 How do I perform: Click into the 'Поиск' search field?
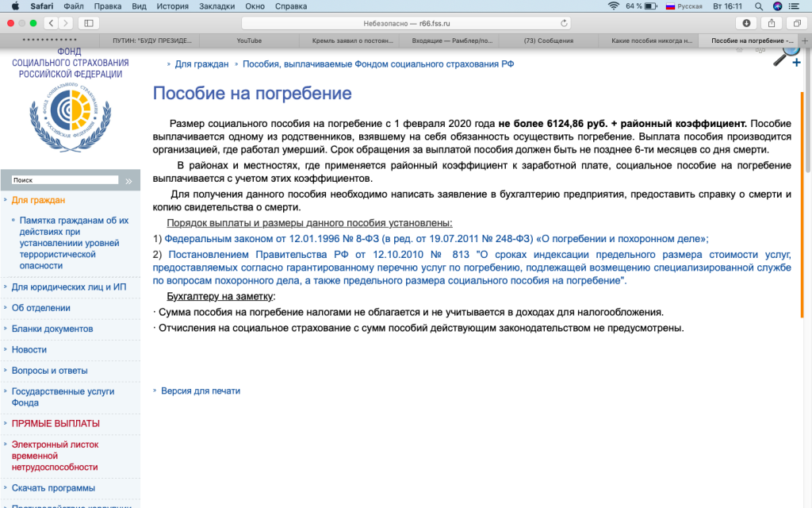click(65, 180)
